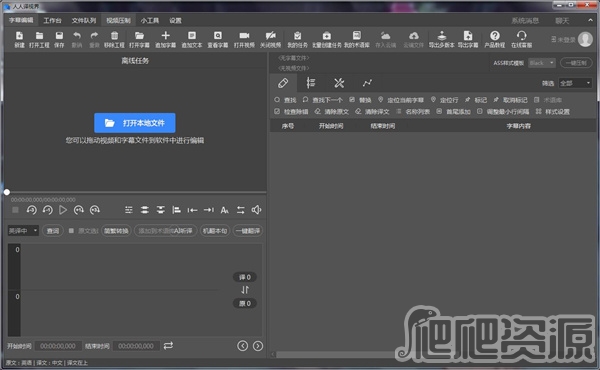Select the pencil edit tab icon
The height and width of the screenshot is (370, 600).
(283, 83)
